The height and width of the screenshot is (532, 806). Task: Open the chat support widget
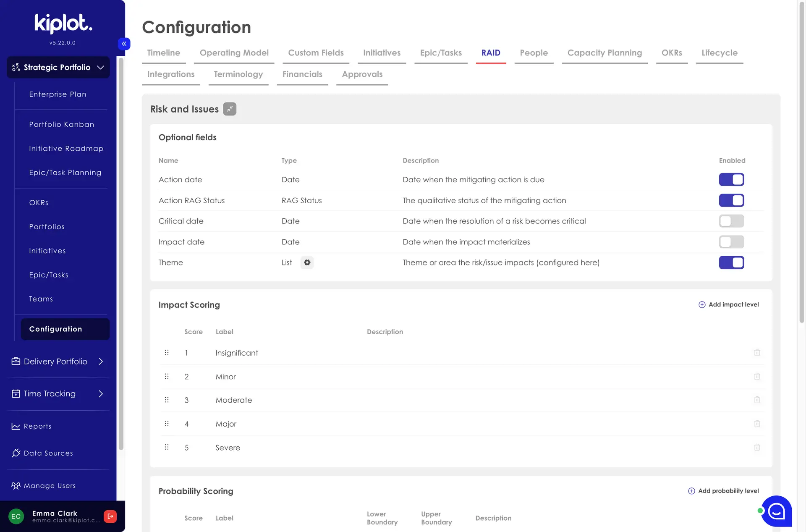point(776,511)
